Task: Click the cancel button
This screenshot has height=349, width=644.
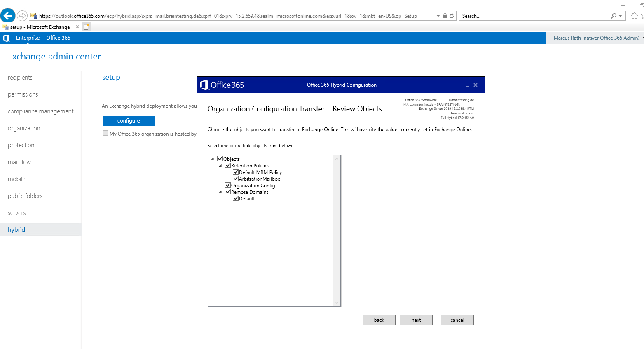Action: pyautogui.click(x=457, y=320)
